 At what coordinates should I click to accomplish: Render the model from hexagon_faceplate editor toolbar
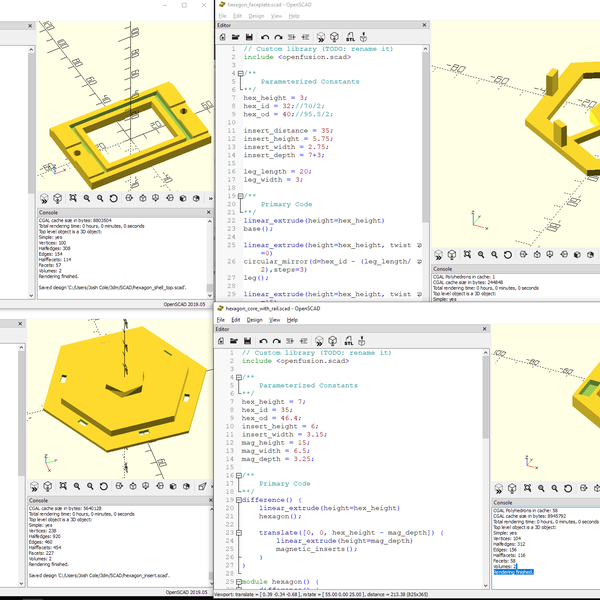click(334, 37)
